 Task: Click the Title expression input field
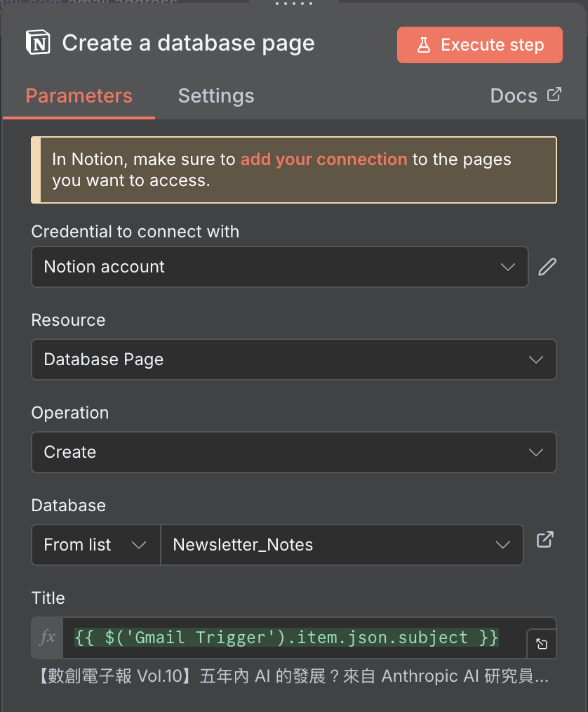click(295, 638)
